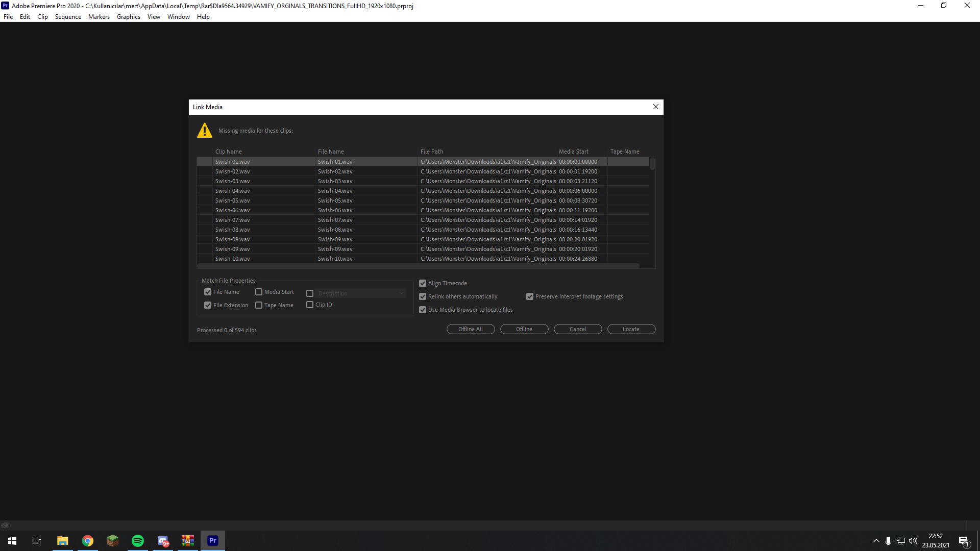Image resolution: width=980 pixels, height=551 pixels.
Task: Open the Edit menu
Action: tap(24, 17)
